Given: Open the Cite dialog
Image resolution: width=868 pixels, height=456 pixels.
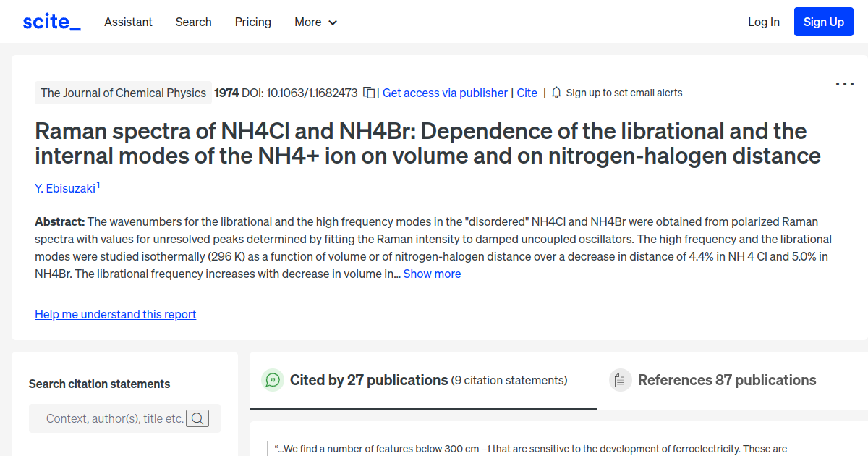Looking at the screenshot, I should (527, 93).
